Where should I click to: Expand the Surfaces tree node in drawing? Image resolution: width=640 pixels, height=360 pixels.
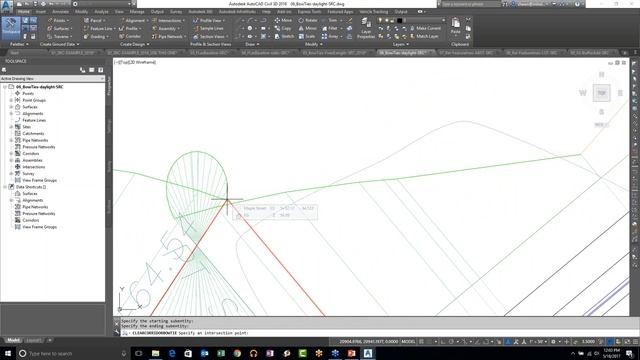(x=11, y=107)
